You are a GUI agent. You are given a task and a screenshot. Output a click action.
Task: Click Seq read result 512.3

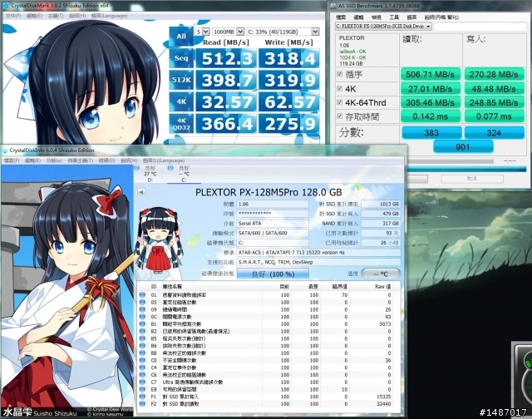(x=226, y=58)
